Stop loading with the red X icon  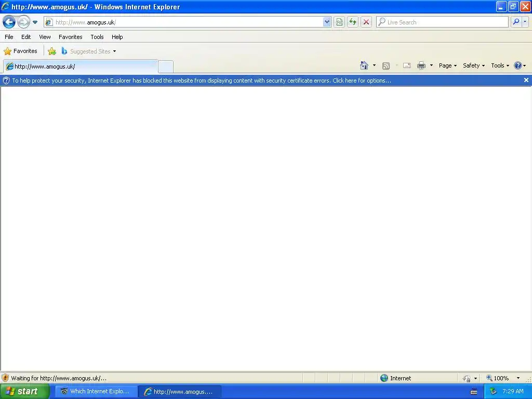[366, 22]
